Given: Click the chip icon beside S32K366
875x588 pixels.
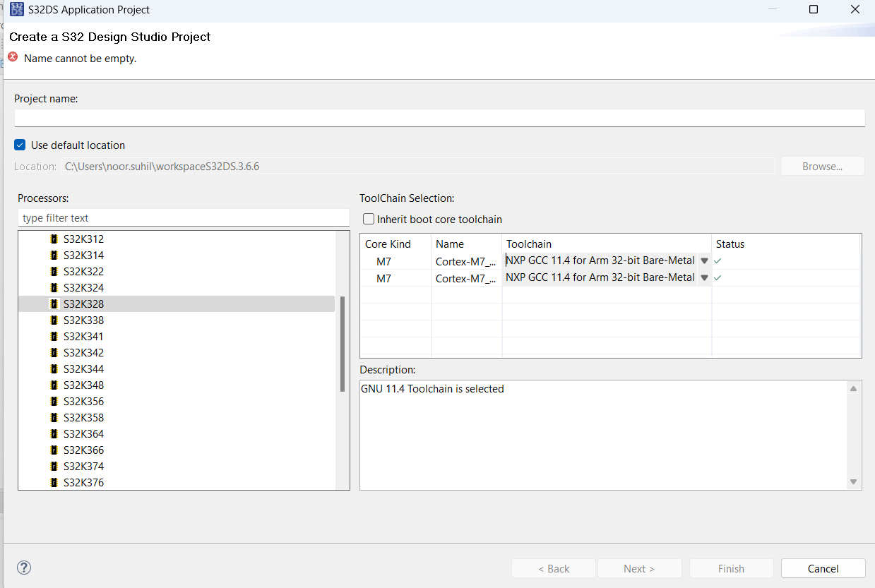Looking at the screenshot, I should coord(54,450).
